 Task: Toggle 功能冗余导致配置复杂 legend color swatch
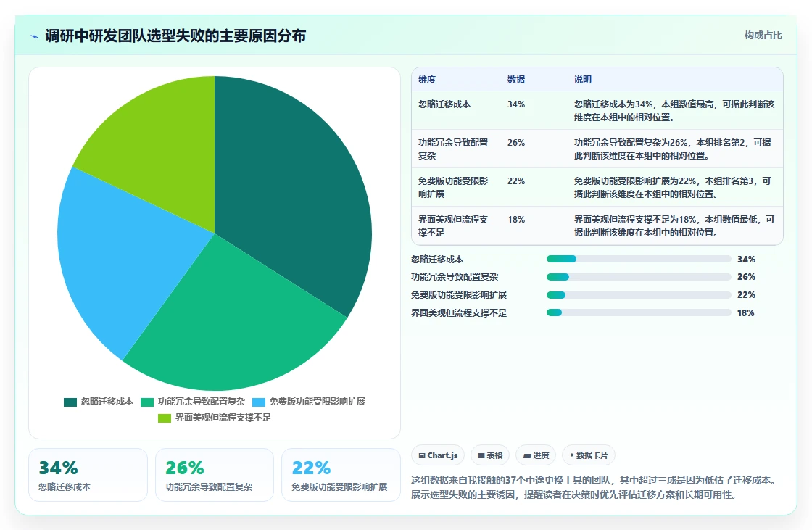point(147,402)
